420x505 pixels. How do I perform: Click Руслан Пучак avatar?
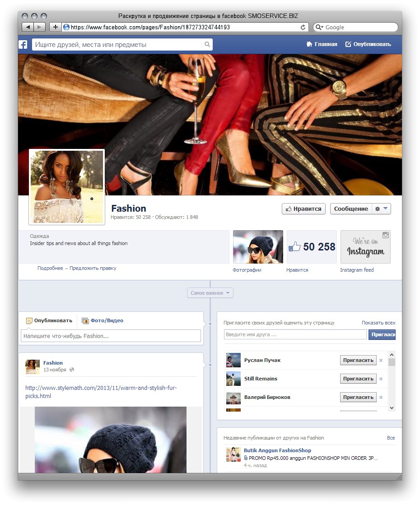(233, 360)
